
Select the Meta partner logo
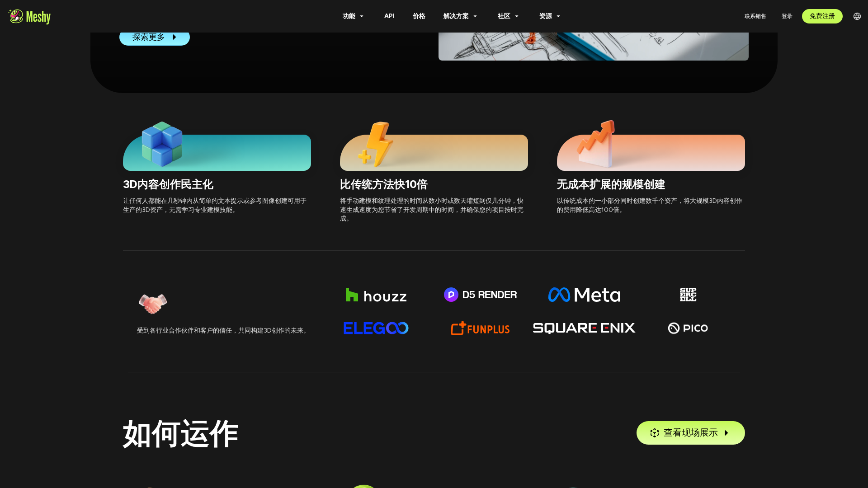click(x=584, y=295)
